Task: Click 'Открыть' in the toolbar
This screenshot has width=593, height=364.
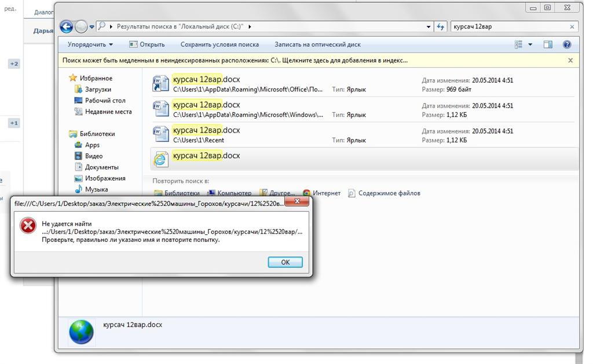Action: pos(147,44)
